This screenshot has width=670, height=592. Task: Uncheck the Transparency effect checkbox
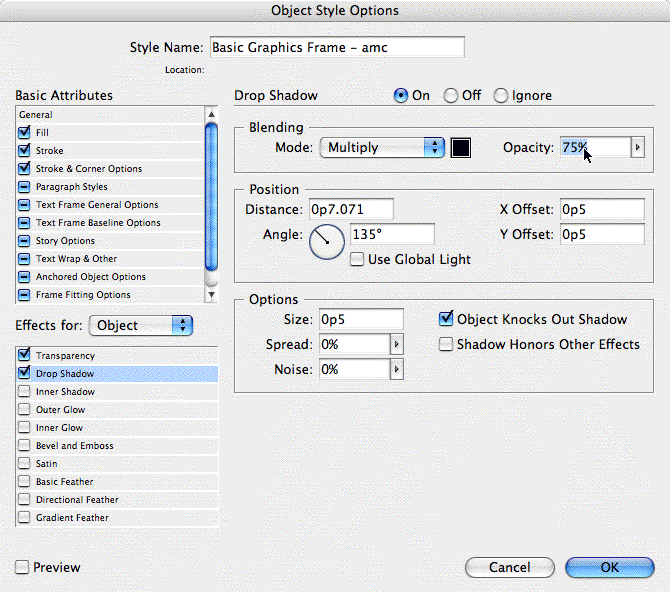[24, 355]
